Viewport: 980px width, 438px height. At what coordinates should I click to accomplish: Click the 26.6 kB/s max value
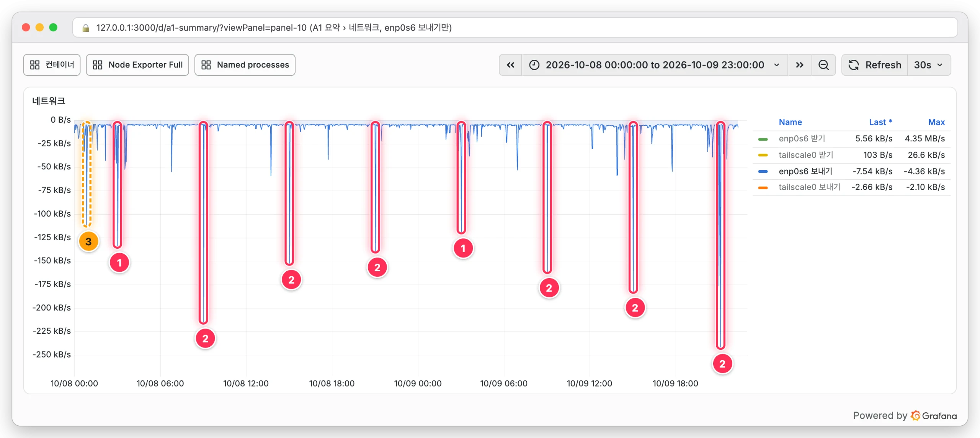click(x=926, y=155)
